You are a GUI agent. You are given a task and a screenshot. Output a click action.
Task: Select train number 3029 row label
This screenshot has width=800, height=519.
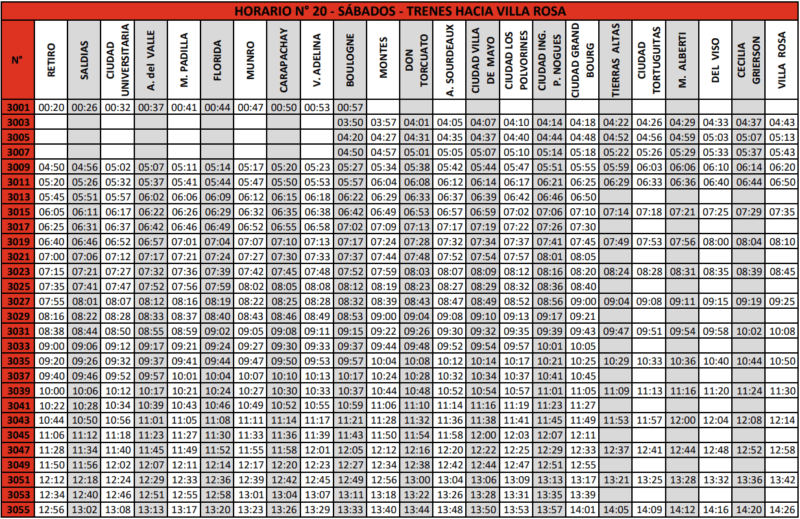point(17,316)
